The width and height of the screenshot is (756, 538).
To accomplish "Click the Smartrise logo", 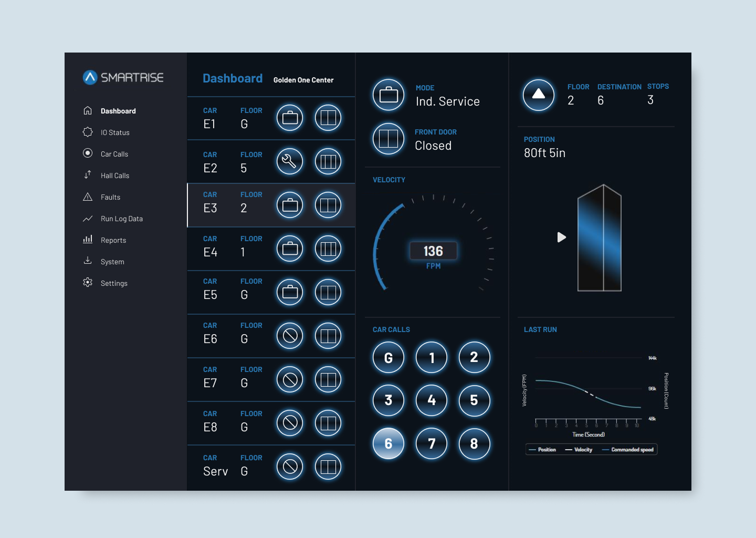I will pos(123,77).
